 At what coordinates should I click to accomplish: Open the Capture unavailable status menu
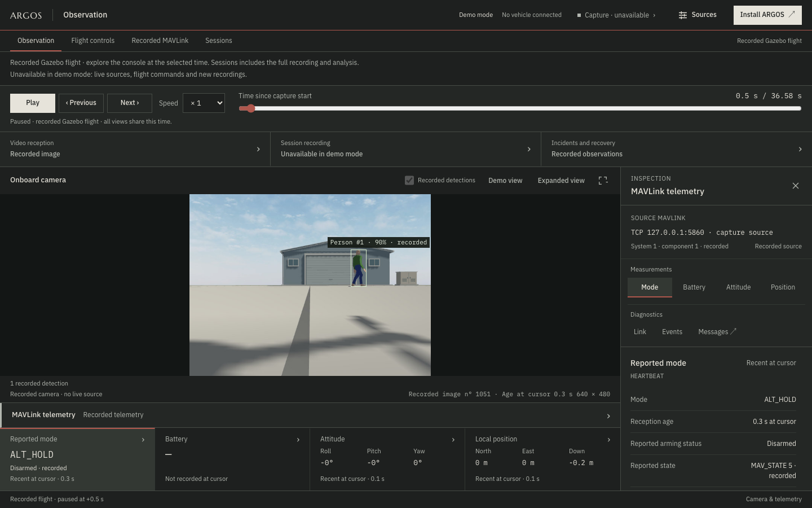[x=616, y=15]
